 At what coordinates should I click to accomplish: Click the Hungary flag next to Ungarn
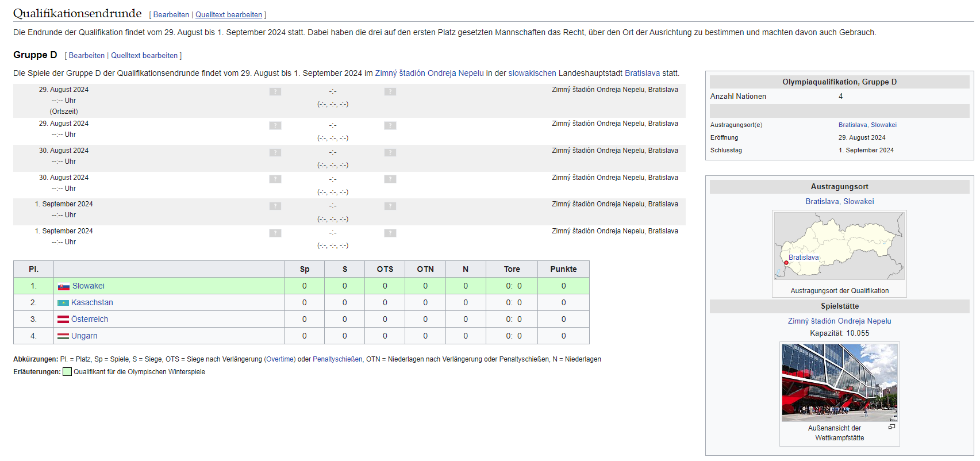pos(63,336)
